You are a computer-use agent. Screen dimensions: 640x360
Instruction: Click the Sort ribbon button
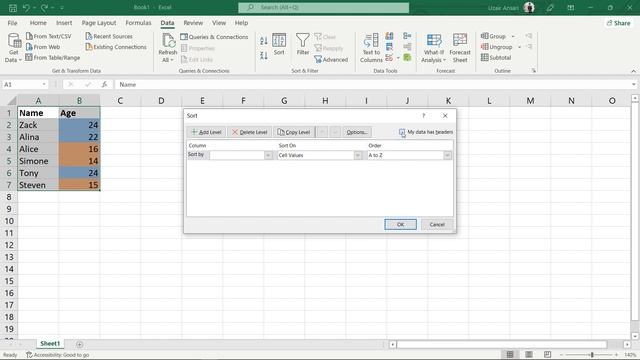(x=279, y=44)
